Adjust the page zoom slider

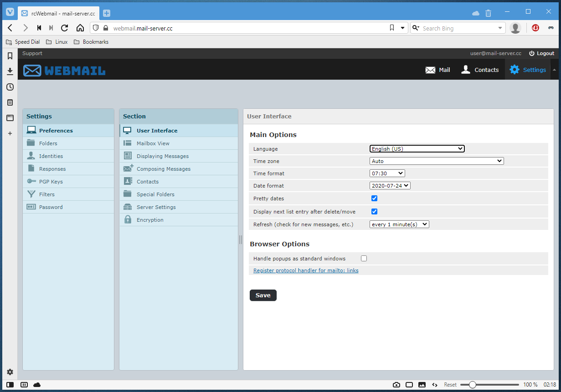tap(473, 385)
